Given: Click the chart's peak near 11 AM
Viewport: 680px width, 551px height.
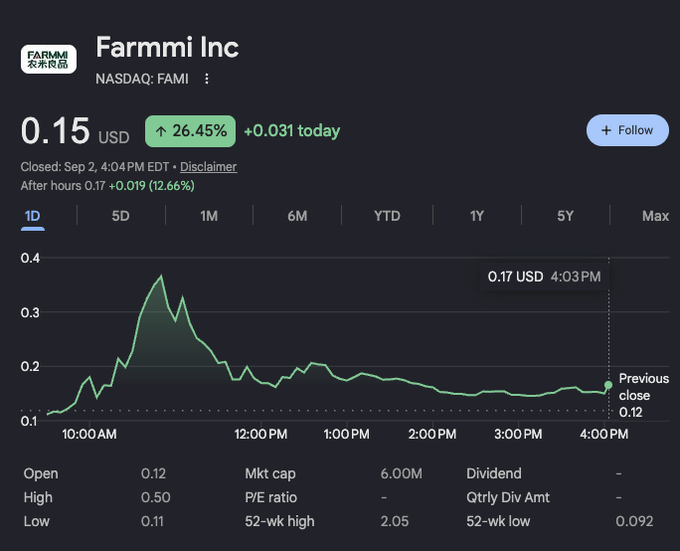Looking at the screenshot, I should 161,276.
